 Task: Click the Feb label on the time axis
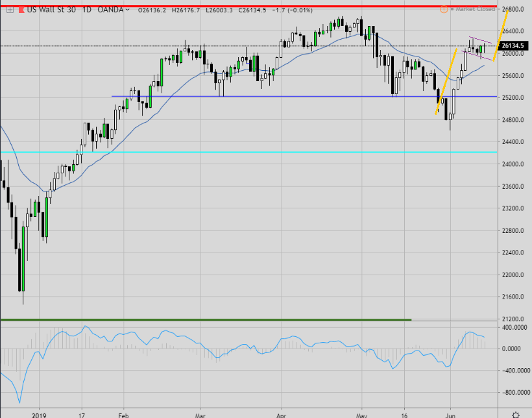tap(123, 415)
